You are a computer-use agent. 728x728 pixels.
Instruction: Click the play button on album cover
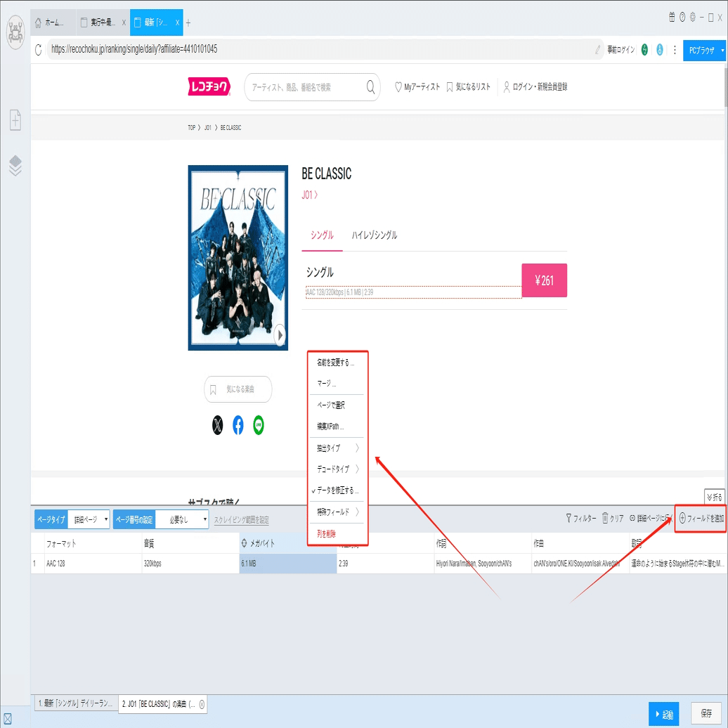pyautogui.click(x=280, y=334)
